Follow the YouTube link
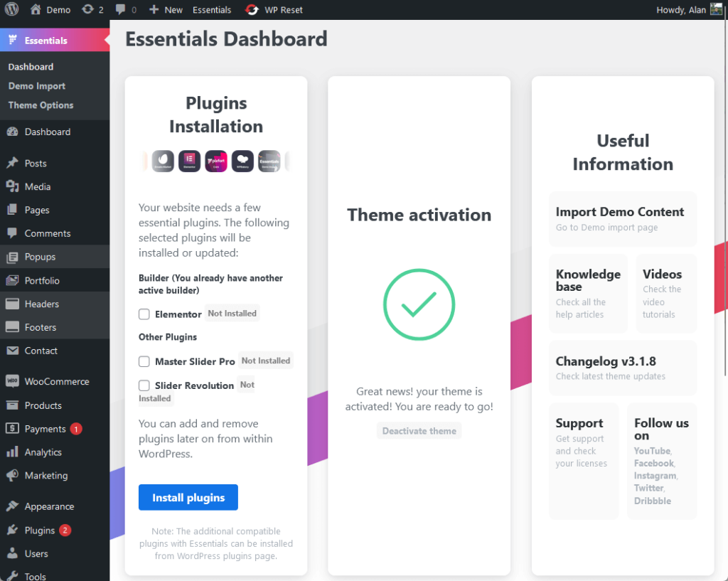The height and width of the screenshot is (581, 728). point(653,450)
